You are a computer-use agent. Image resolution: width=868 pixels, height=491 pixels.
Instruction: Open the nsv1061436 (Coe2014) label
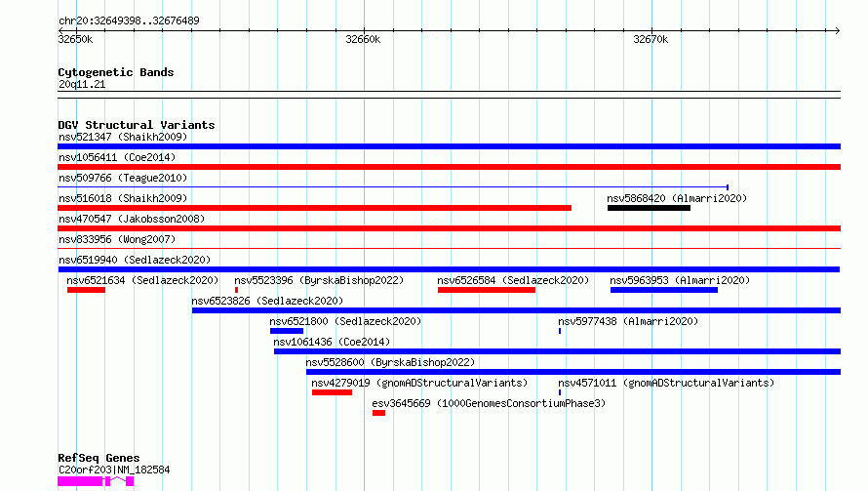332,342
